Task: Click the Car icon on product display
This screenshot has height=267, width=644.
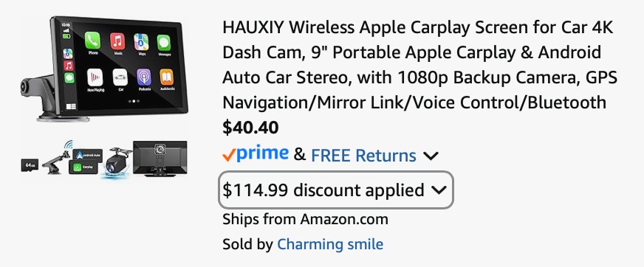Action: pos(120,77)
